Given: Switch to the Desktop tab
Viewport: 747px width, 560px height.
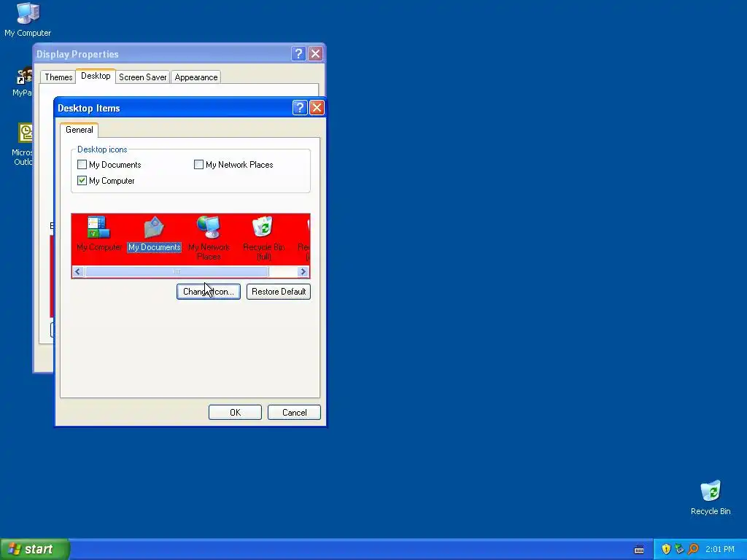Looking at the screenshot, I should [x=96, y=76].
